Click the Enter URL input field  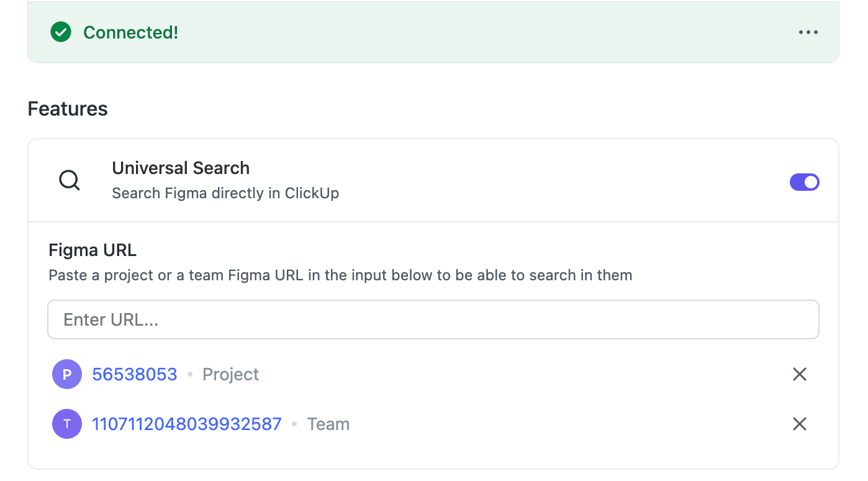(x=433, y=319)
